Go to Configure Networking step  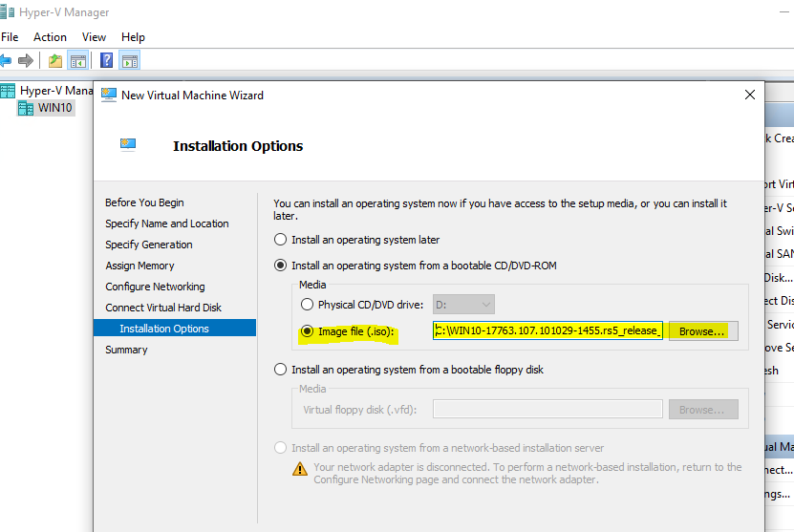pyautogui.click(x=155, y=287)
